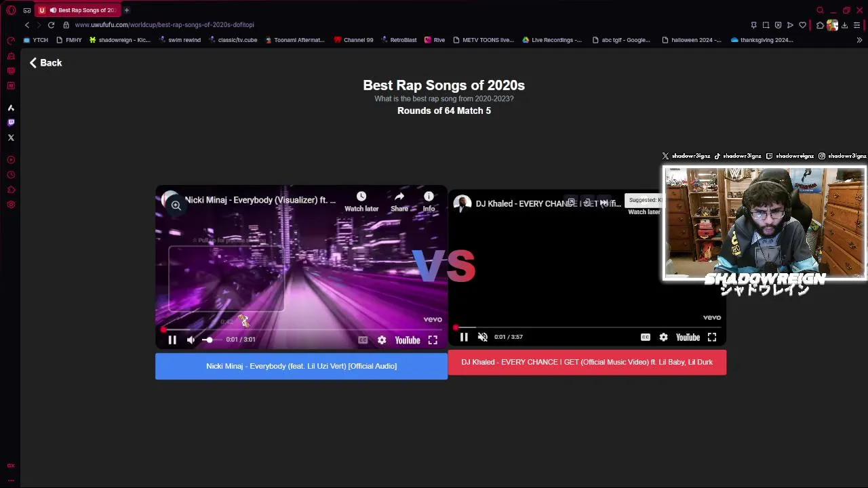Open the history clock icon in sidebar

click(x=11, y=175)
